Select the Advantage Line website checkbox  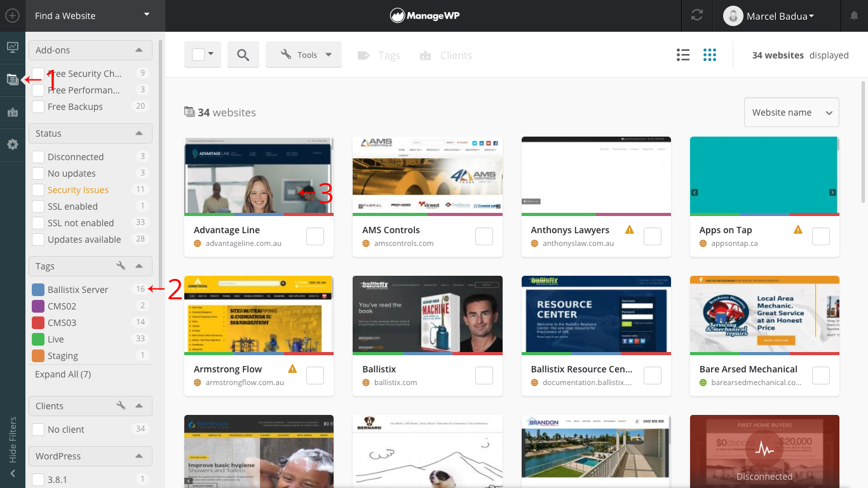(x=315, y=236)
